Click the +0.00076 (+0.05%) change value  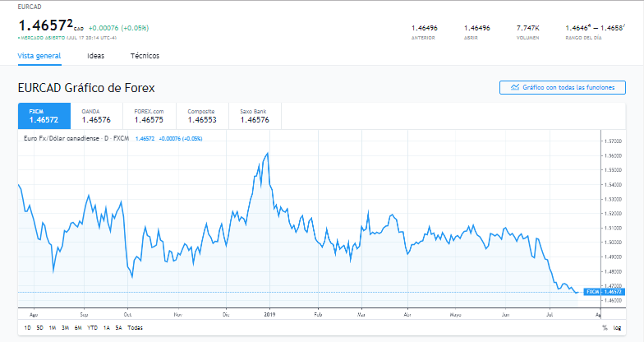pos(118,28)
